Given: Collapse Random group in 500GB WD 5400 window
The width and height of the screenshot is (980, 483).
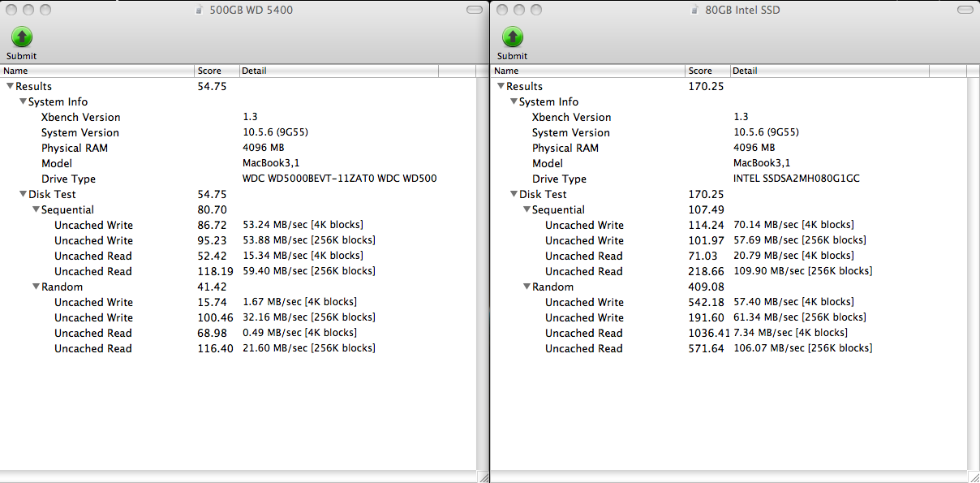Looking at the screenshot, I should pos(36,287).
